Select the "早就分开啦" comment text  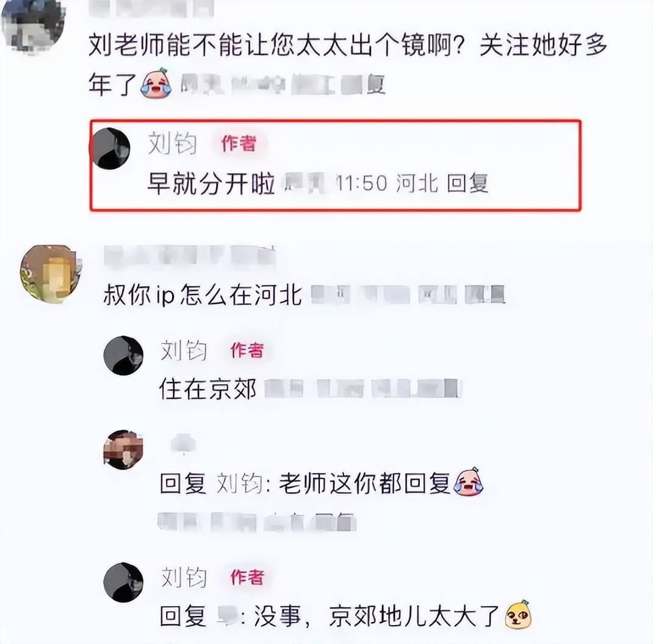click(x=212, y=183)
